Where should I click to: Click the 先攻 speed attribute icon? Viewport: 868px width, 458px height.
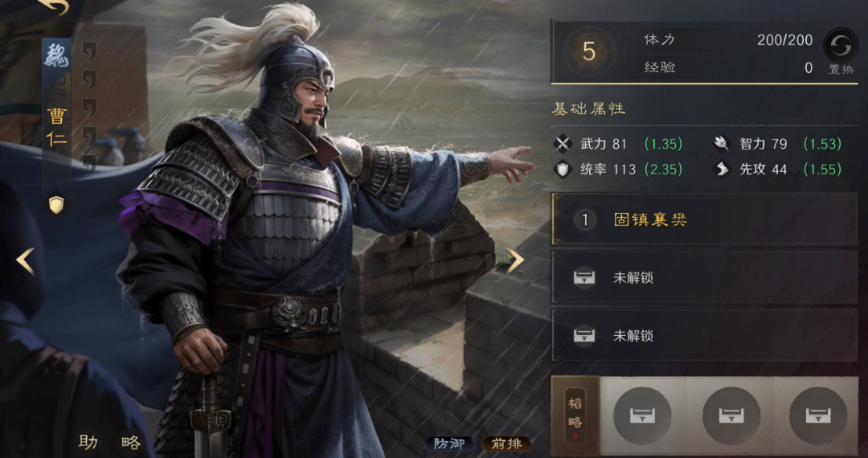pos(722,170)
